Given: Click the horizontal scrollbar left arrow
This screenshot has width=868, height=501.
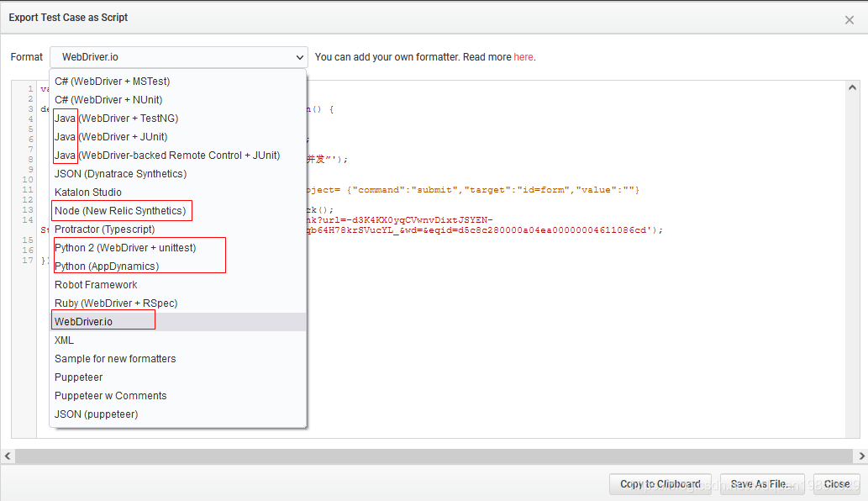Looking at the screenshot, I should coord(8,456).
